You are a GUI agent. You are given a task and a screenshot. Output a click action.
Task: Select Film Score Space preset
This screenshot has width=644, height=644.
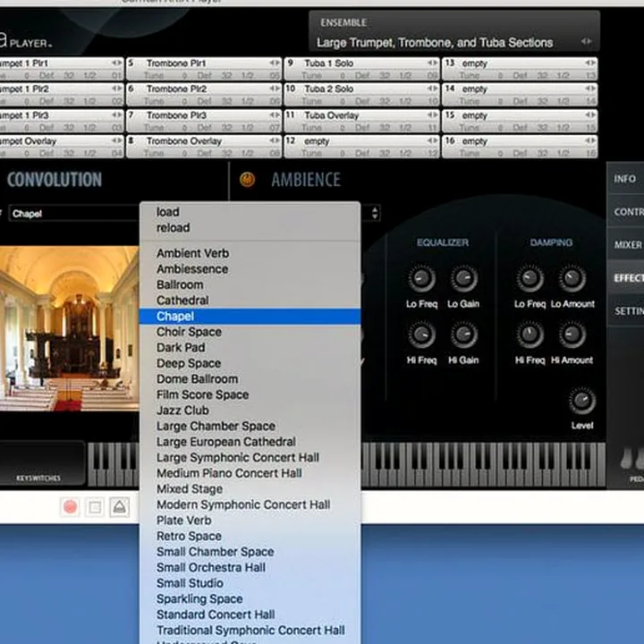(250, 394)
